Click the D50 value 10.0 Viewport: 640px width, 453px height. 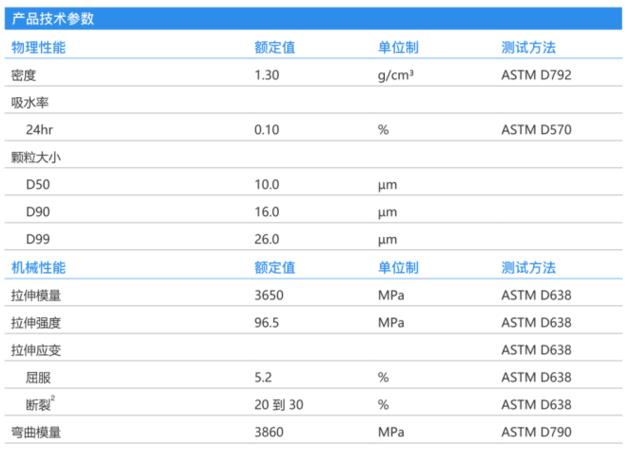point(267,184)
